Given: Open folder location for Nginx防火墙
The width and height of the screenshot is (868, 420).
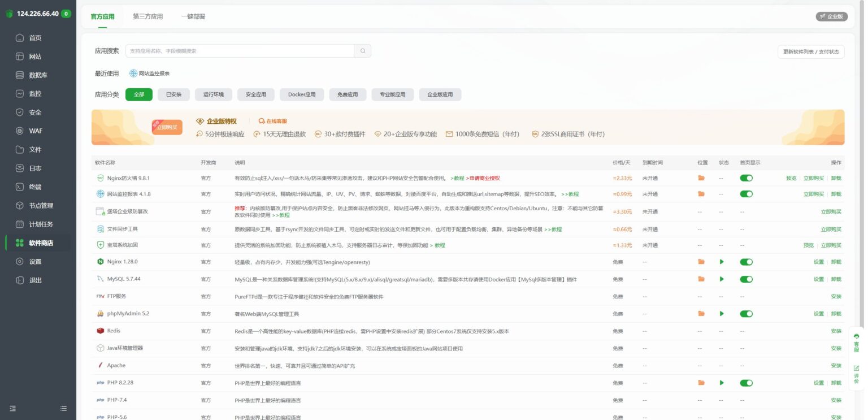Looking at the screenshot, I should (x=701, y=178).
